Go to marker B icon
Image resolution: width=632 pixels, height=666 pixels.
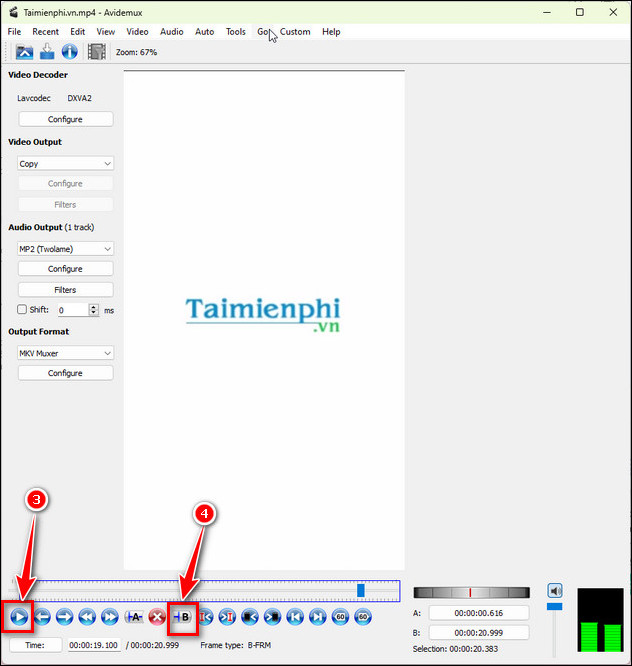(x=227, y=617)
